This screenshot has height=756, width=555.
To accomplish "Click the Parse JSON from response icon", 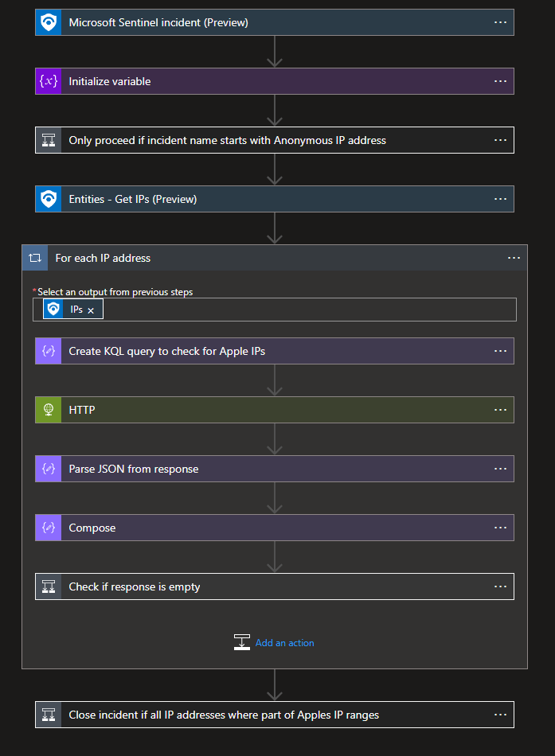I will tap(49, 469).
